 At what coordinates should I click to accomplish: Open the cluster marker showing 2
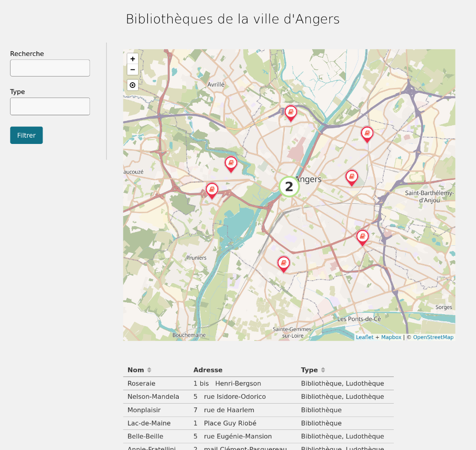(289, 187)
